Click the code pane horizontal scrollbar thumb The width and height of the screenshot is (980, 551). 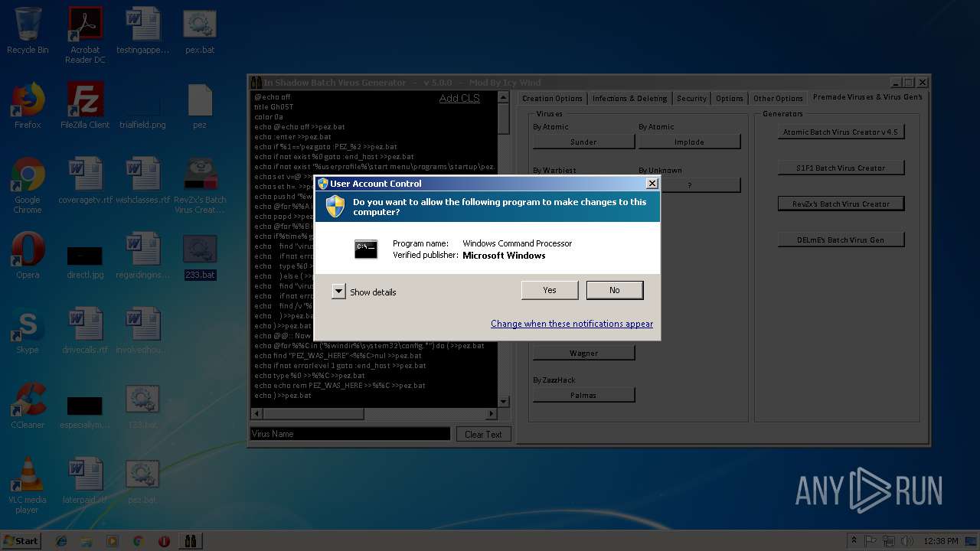pyautogui.click(x=313, y=414)
